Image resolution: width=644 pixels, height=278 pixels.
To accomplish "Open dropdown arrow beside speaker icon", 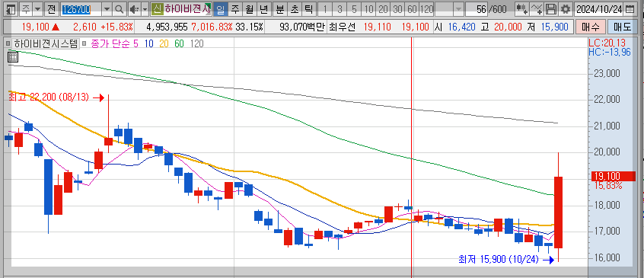I will (x=145, y=8).
